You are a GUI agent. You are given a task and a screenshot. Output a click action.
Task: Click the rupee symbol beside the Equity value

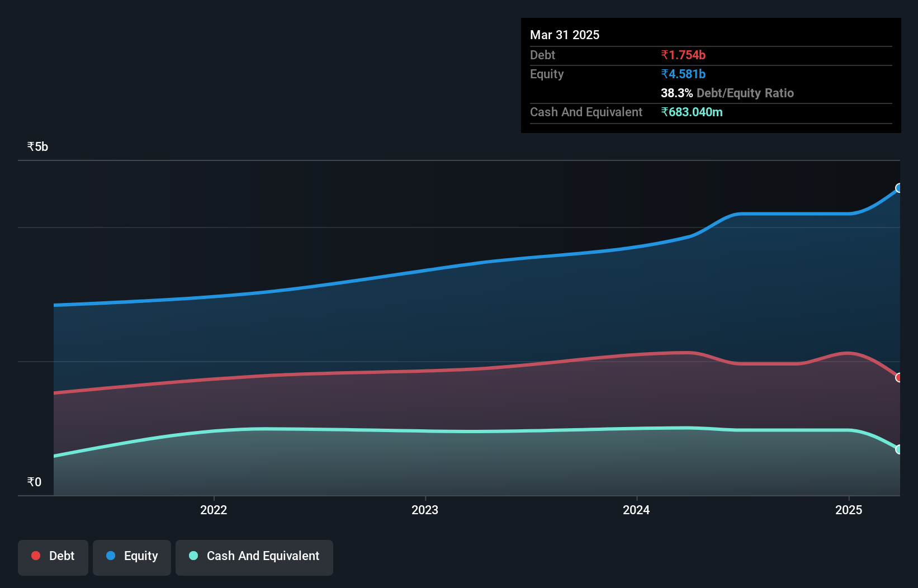[x=665, y=74]
